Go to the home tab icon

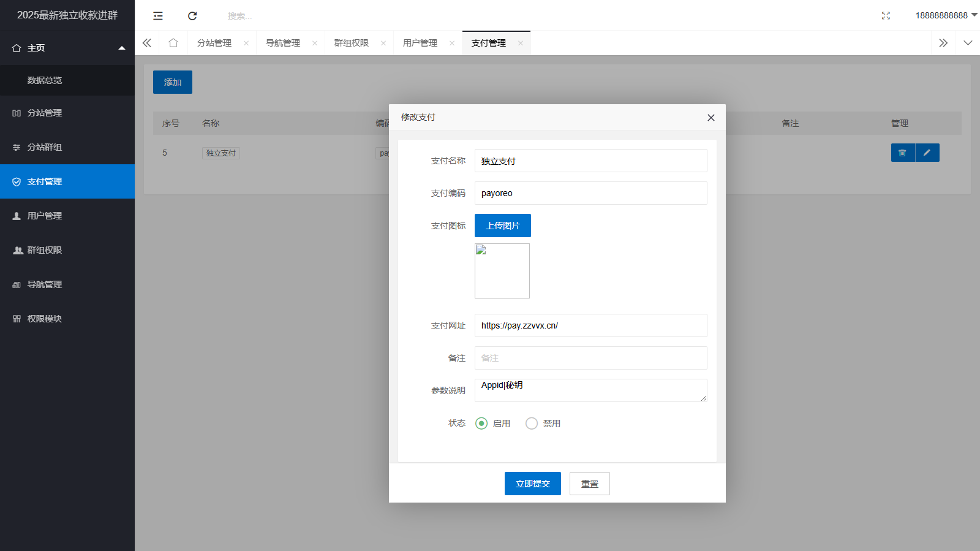(x=173, y=43)
